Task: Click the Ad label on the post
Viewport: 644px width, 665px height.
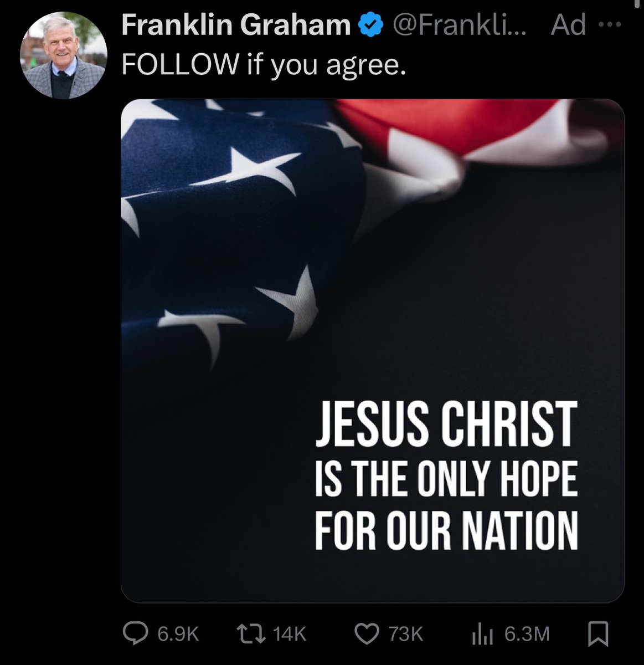Action: 568,25
